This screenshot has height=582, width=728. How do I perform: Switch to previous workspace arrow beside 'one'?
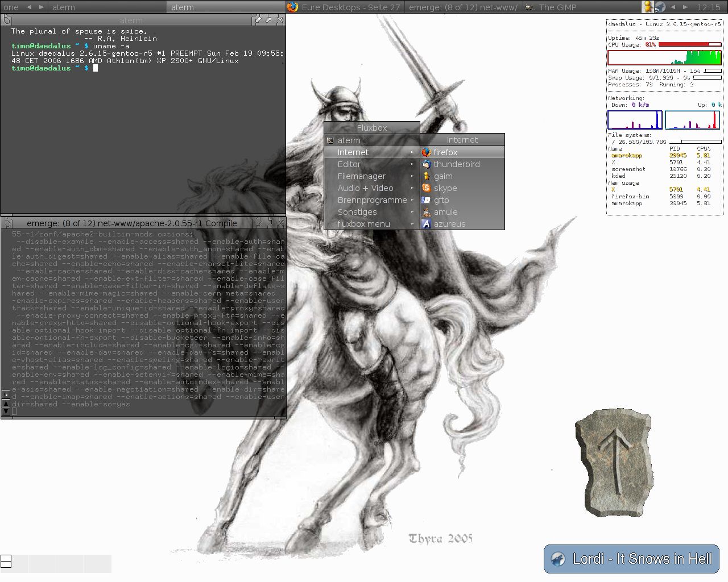[29, 7]
